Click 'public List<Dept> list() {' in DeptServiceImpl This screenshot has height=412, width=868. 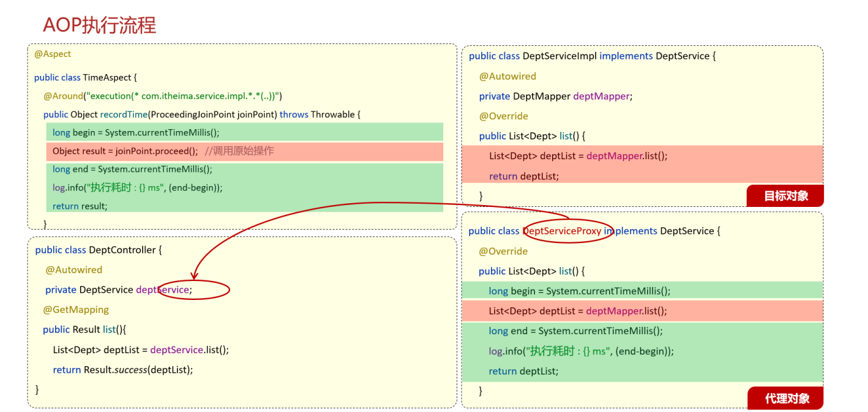[532, 136]
